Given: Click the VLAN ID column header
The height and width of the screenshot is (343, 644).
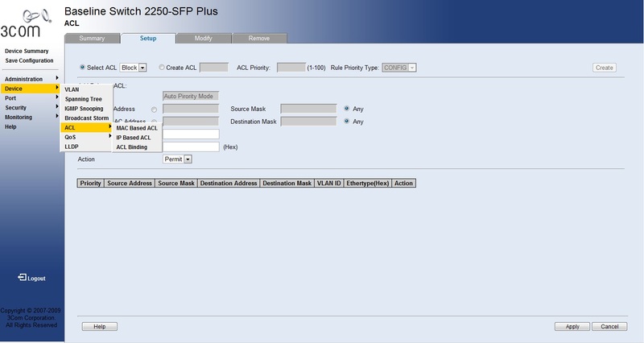Looking at the screenshot, I should coord(329,184).
